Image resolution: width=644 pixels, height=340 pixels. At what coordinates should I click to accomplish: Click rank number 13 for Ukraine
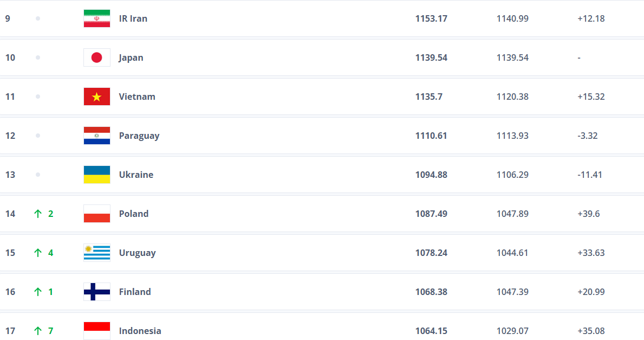coord(10,175)
